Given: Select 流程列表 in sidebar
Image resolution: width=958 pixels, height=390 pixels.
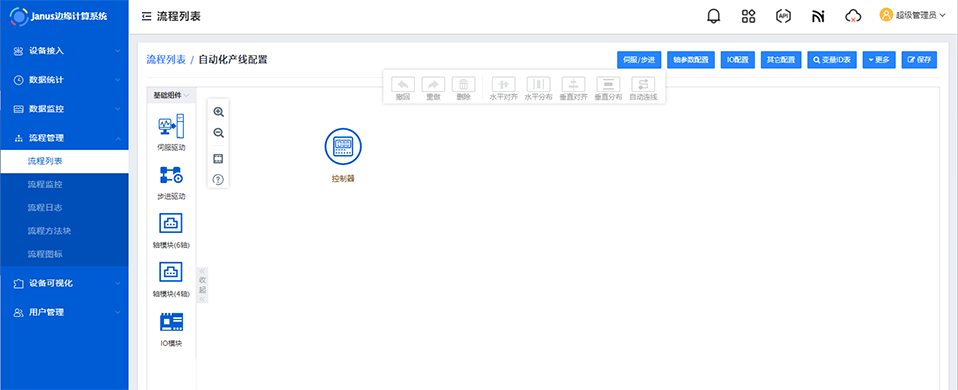Looking at the screenshot, I should click(x=64, y=161).
